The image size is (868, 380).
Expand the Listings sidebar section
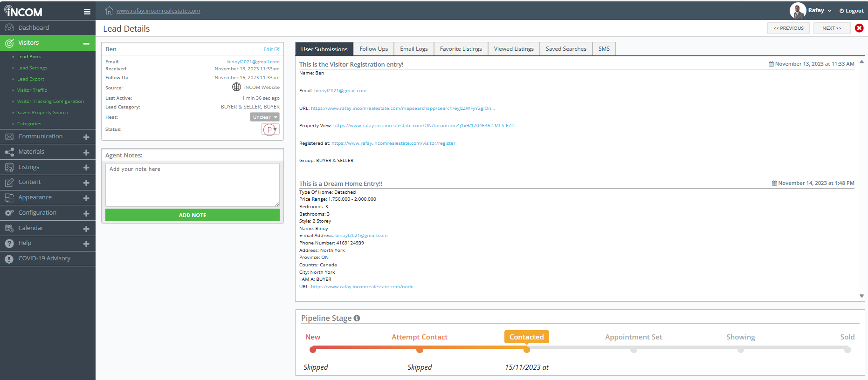[86, 167]
